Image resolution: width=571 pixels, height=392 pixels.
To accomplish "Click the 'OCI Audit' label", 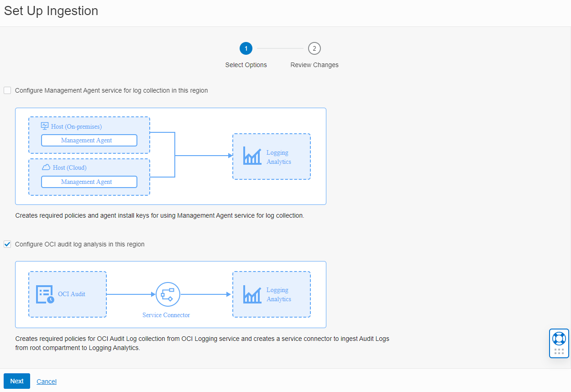I will [x=72, y=294].
